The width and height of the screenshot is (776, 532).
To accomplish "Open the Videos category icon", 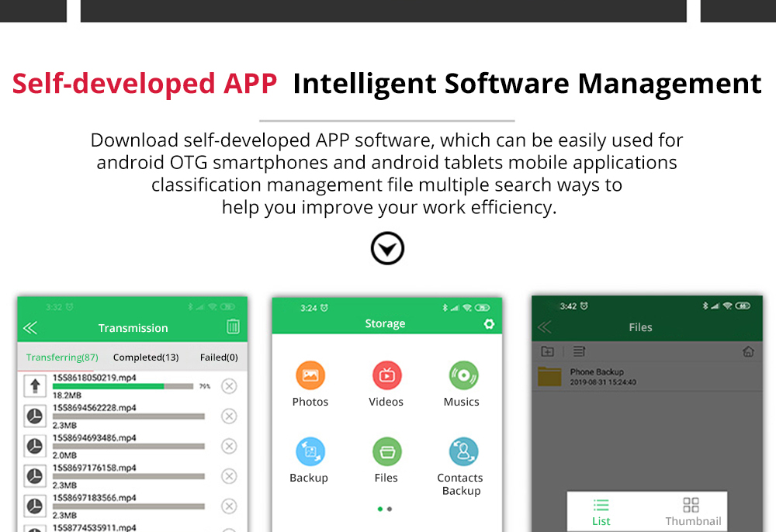I will [386, 376].
